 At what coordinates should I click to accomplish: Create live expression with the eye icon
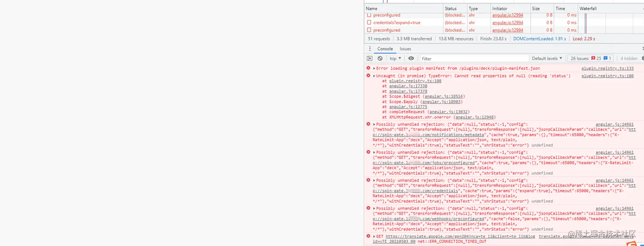point(411,58)
